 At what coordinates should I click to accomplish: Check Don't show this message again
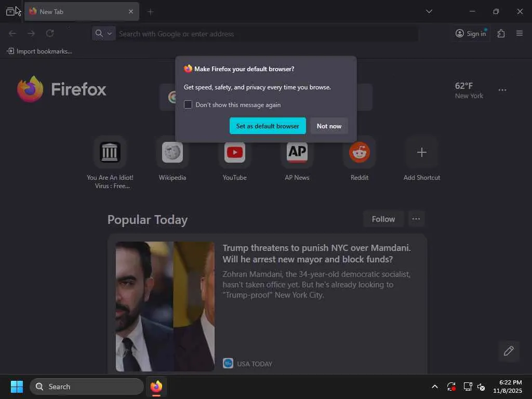(188, 104)
